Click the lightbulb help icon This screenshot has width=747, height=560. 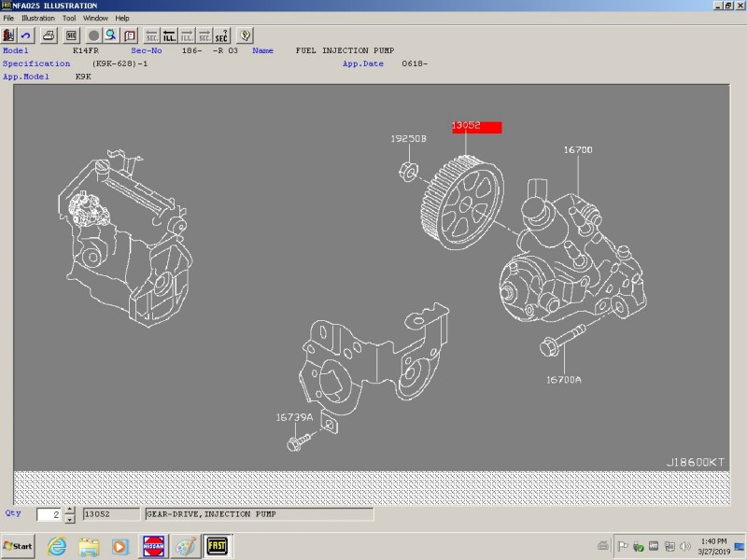[x=245, y=35]
